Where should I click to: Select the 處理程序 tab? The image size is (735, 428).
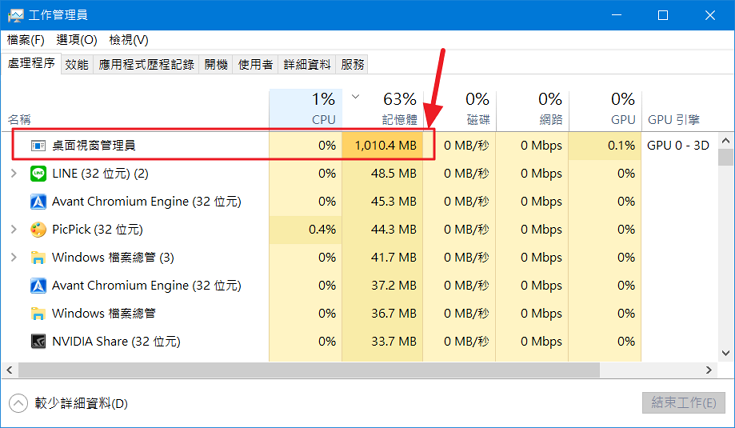[31, 63]
